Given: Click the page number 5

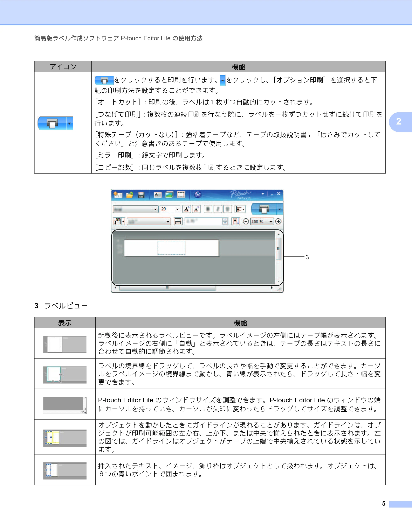Looking at the screenshot, I should click(x=384, y=504).
